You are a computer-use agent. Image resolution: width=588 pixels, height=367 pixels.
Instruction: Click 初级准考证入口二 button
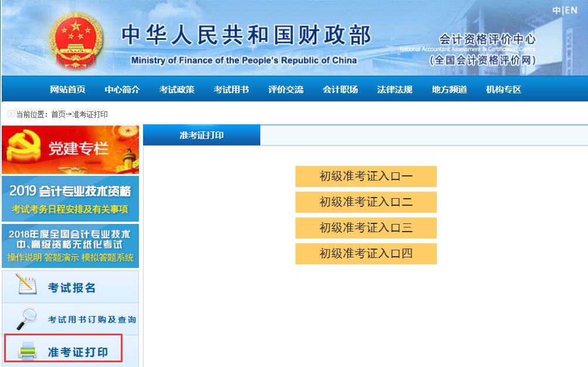(x=366, y=202)
